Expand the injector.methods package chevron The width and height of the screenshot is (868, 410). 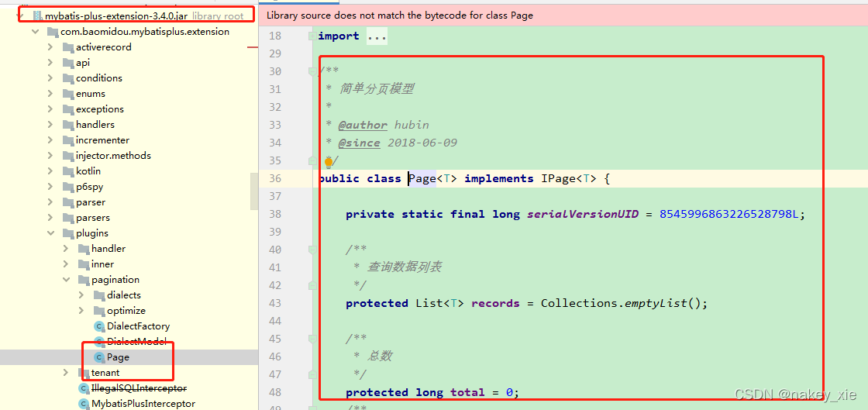coord(50,156)
